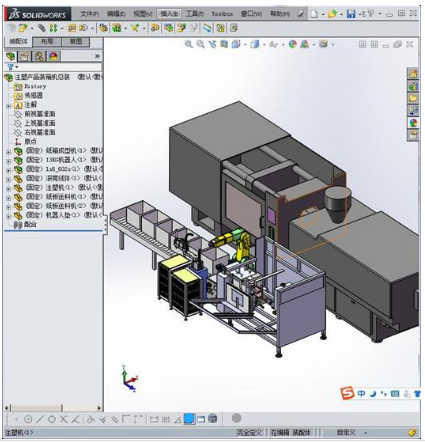Expand manager tabs double-chevron
This screenshot has height=443, width=425.
tap(97, 56)
